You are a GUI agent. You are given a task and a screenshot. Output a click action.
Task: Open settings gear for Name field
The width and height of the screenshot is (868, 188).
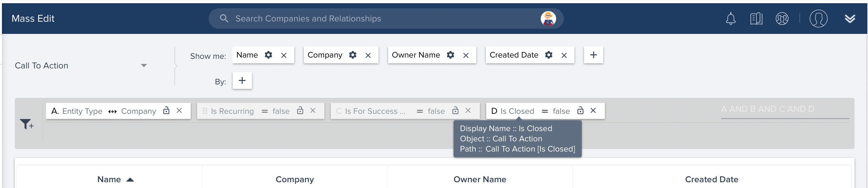tap(268, 55)
